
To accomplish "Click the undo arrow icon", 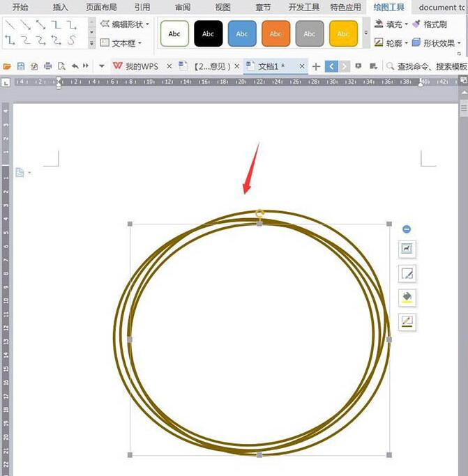I will (75, 67).
